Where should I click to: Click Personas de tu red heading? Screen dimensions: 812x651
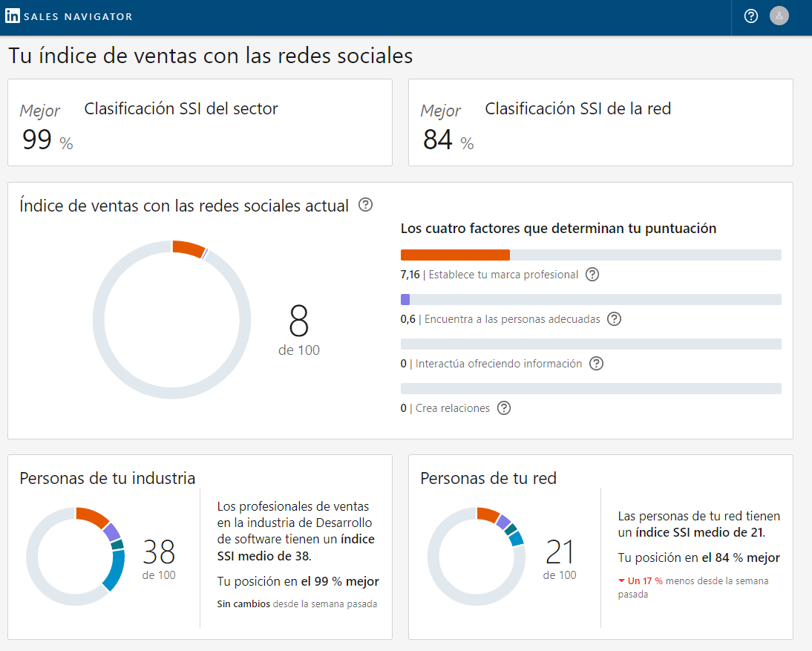488,478
